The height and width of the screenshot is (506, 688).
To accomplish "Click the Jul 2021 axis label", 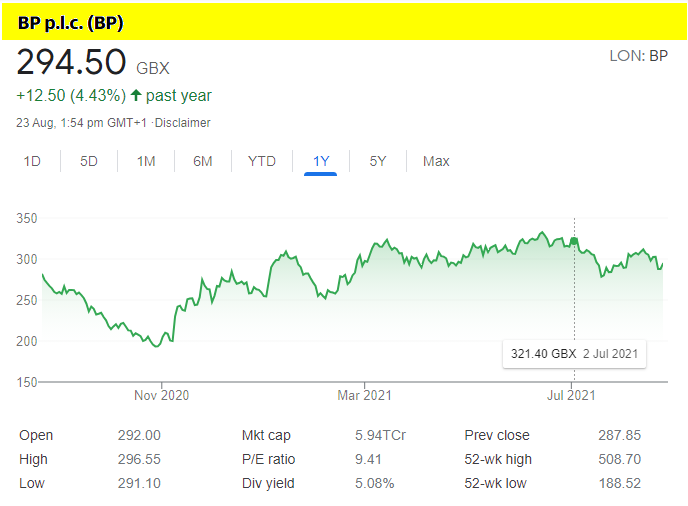I will point(571,395).
